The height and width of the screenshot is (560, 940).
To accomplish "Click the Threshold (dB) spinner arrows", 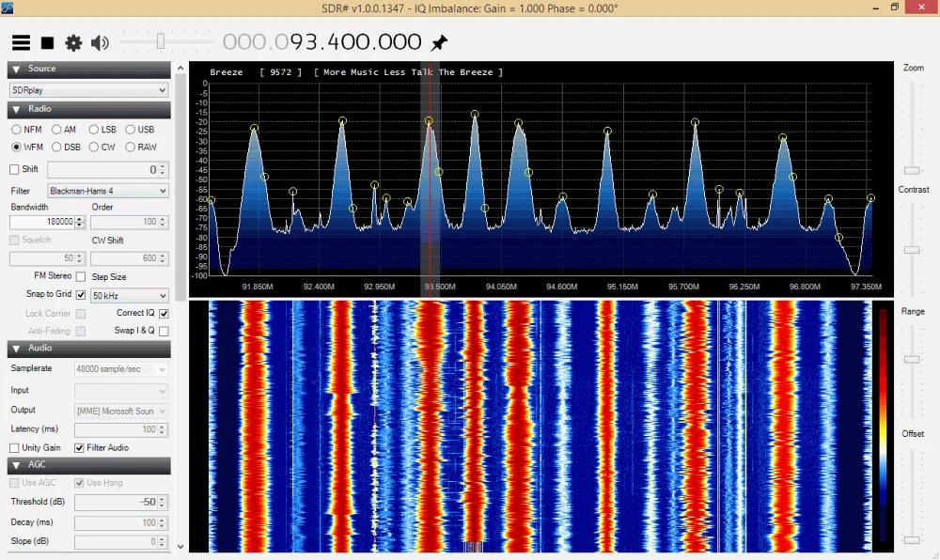I will tap(163, 502).
